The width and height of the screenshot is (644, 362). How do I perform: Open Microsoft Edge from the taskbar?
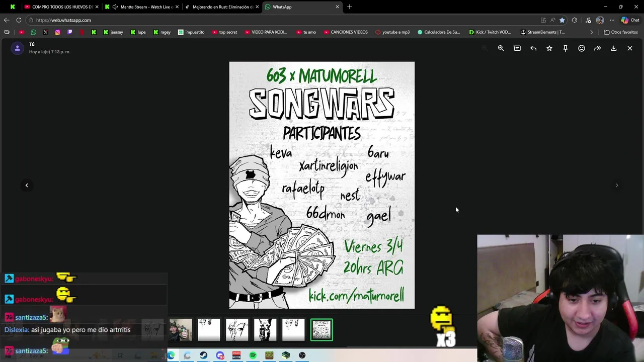[x=171, y=355]
